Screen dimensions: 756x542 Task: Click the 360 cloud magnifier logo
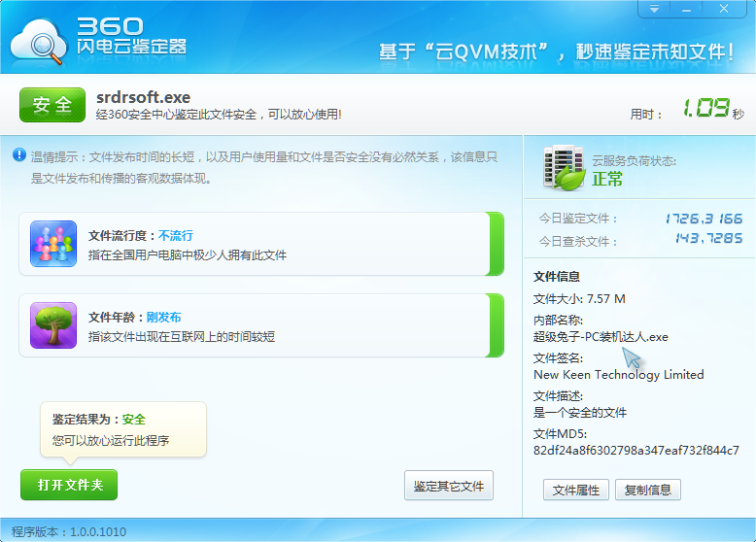coord(39,42)
